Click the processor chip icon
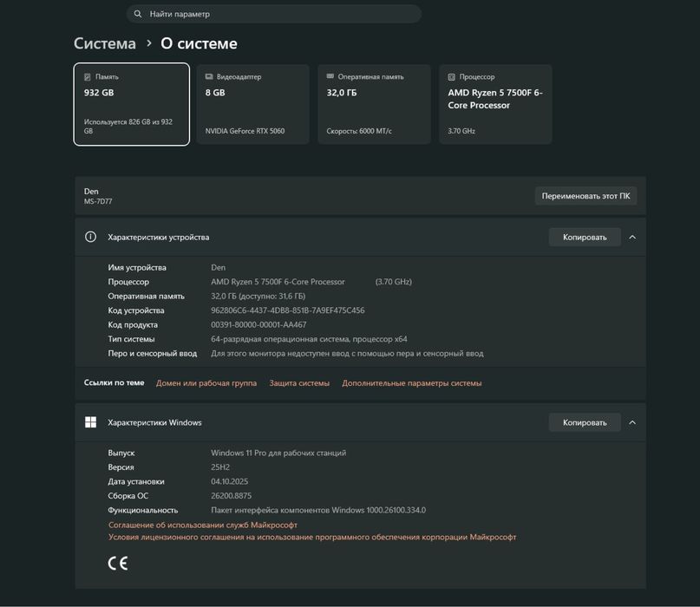 click(x=451, y=77)
